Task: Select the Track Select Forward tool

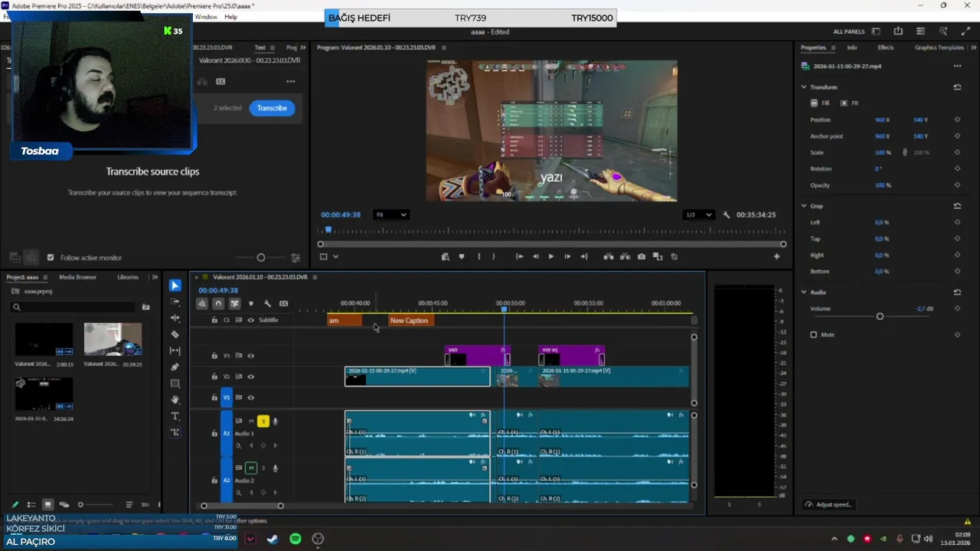Action: [175, 302]
